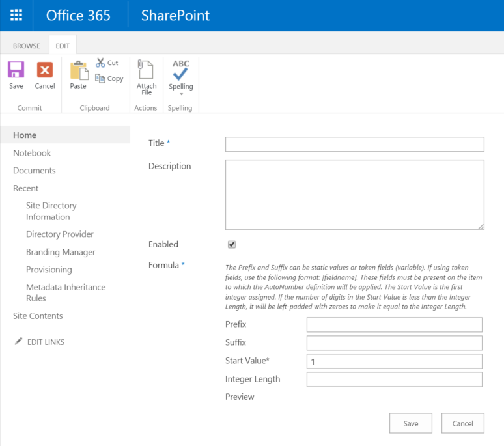Screen dimensions: 504x446
Task: Expand the Spelling dropdown arrow
Action: pos(181,94)
